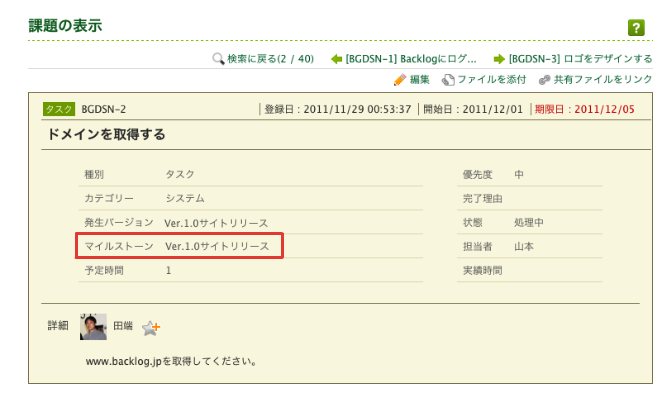This screenshot has width=662, height=407.
Task: Click the 開始日 2011/12/01 text
Action: point(473,110)
